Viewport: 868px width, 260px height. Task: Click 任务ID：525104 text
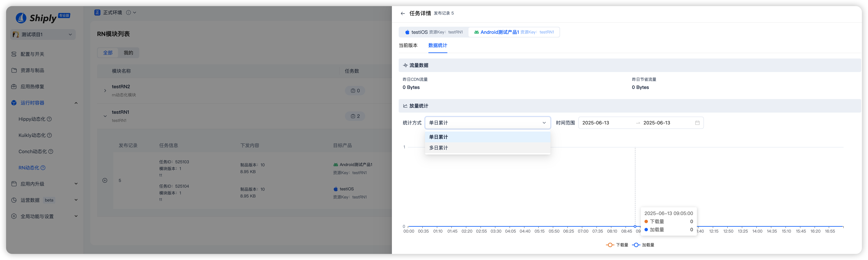[174, 186]
